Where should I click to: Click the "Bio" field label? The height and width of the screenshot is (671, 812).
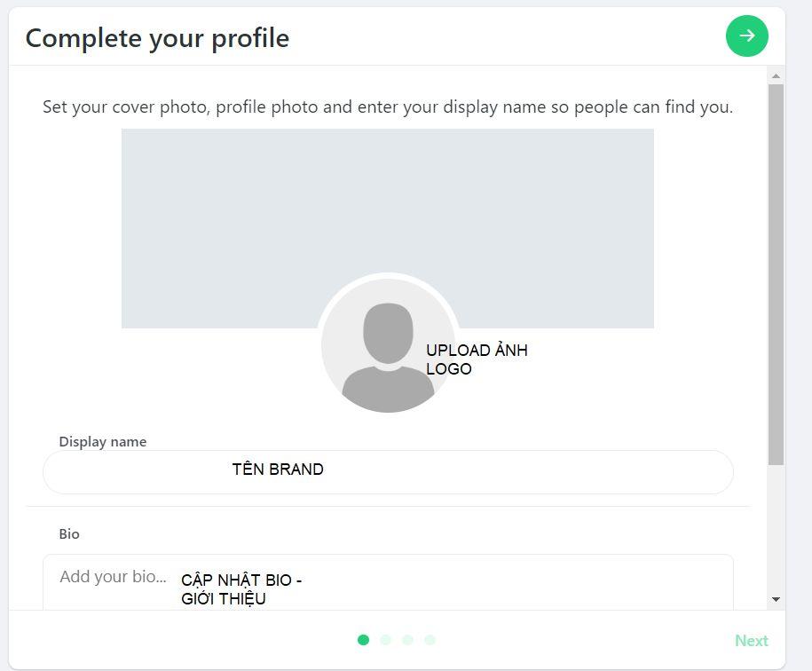tap(69, 533)
